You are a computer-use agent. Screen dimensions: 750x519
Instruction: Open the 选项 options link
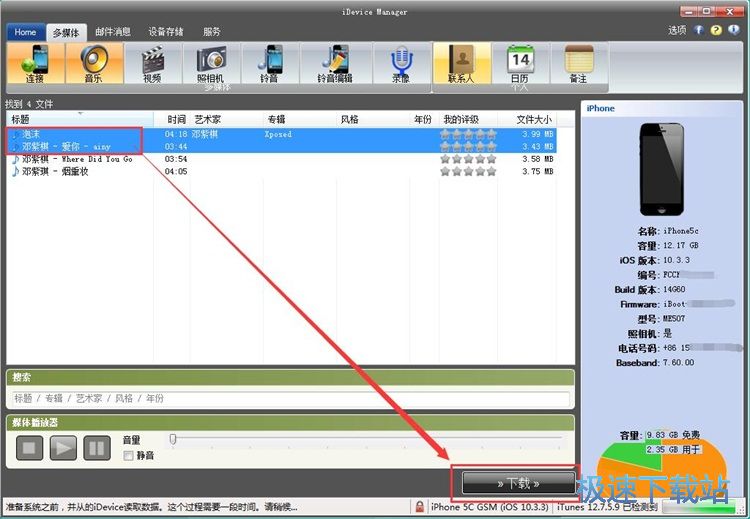tap(676, 30)
